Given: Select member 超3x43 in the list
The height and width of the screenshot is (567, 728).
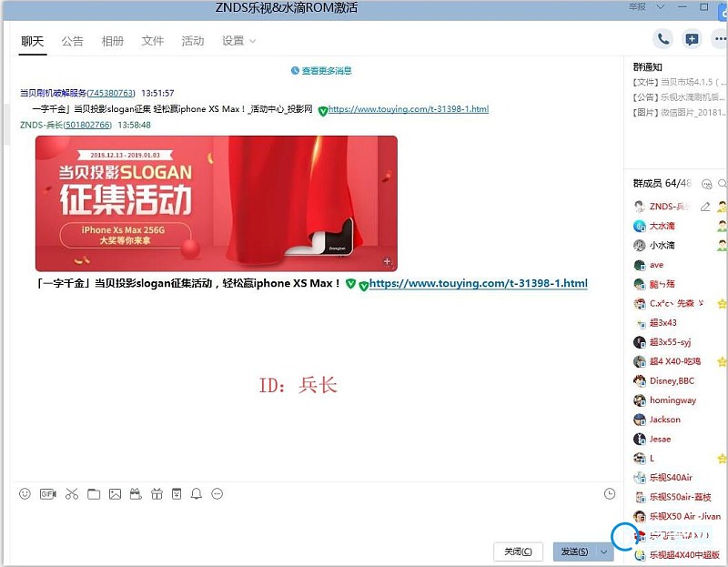Looking at the screenshot, I should [677, 323].
